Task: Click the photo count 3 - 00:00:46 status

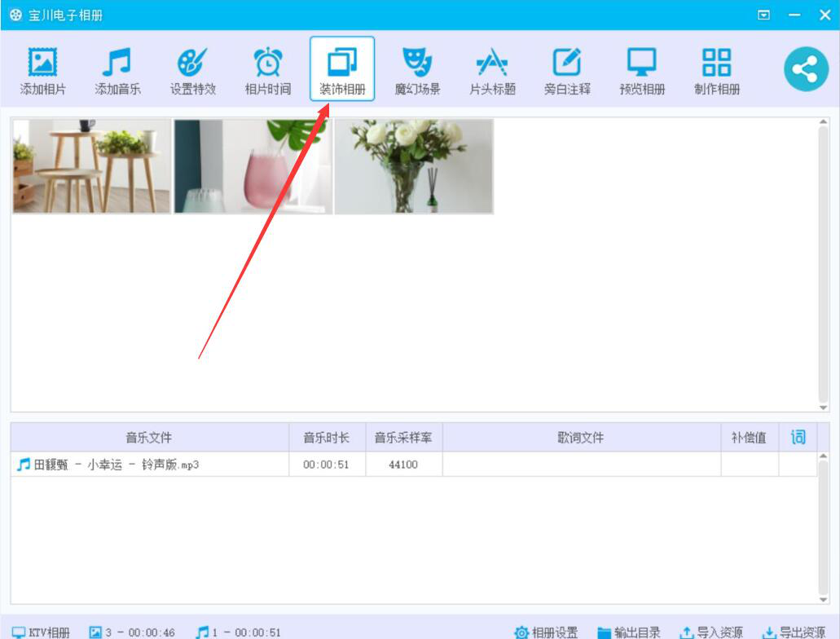Action: click(132, 632)
